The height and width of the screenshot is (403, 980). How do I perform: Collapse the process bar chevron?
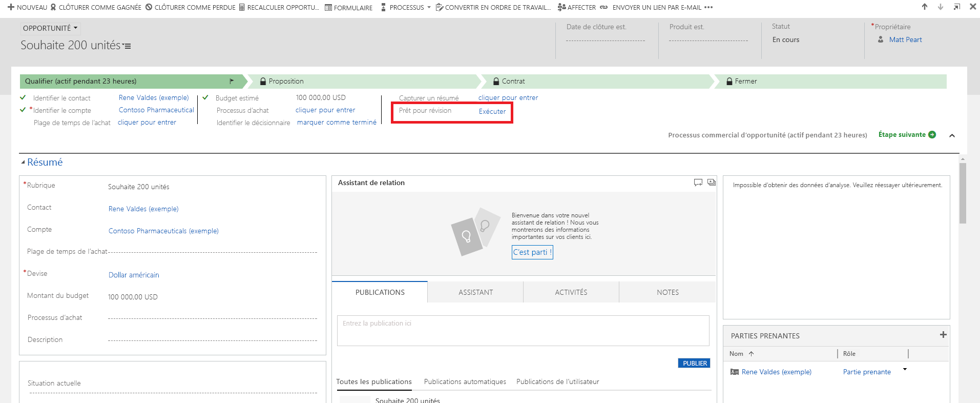point(952,135)
